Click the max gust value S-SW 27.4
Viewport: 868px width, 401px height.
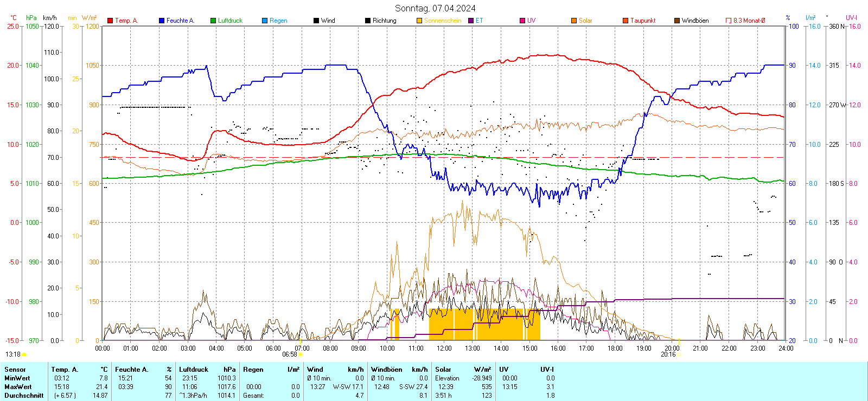(413, 387)
